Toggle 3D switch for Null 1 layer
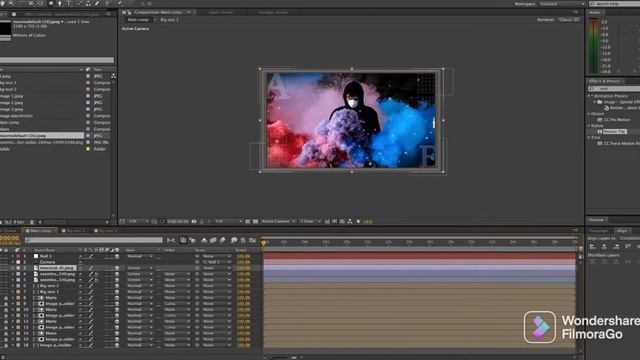The width and height of the screenshot is (640, 360). coord(117,256)
